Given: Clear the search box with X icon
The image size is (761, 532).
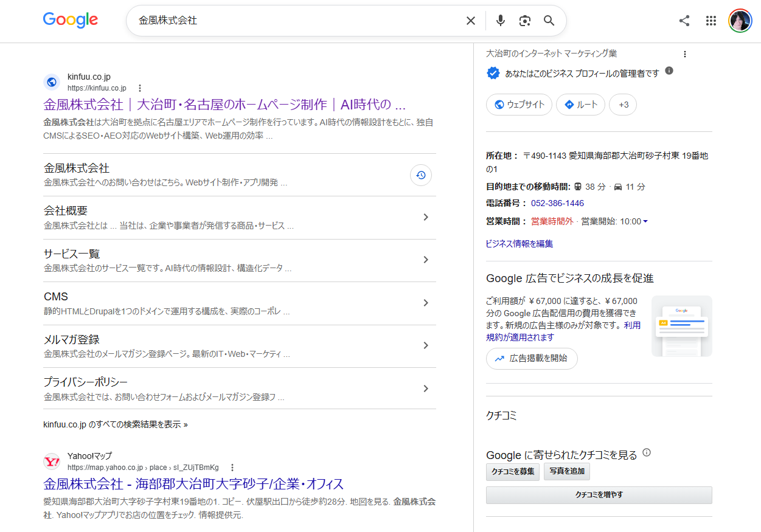Looking at the screenshot, I should (470, 21).
